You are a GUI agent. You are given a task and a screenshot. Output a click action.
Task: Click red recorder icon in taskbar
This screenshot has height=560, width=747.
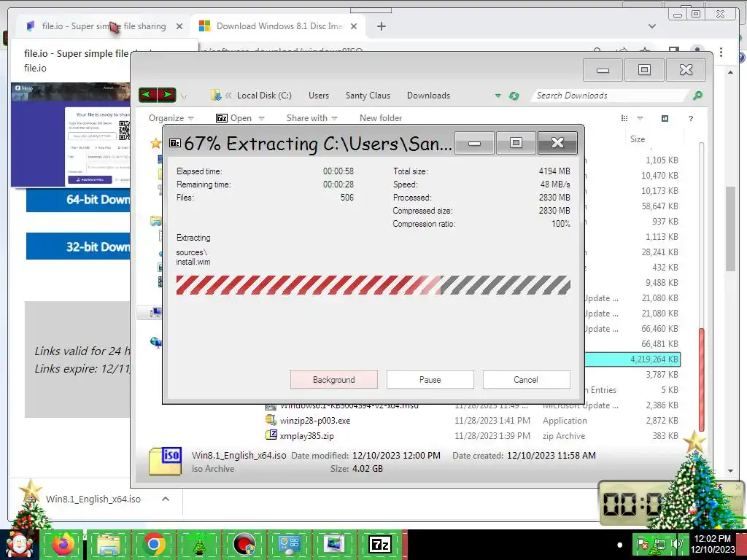click(244, 545)
